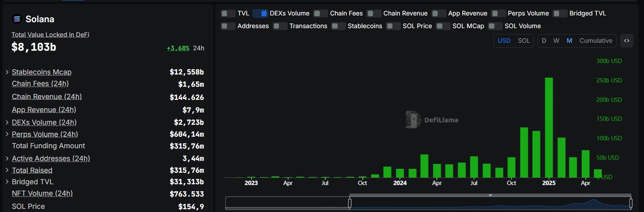644x212 pixels.
Task: Click the tallest bar for January 2025
Action: [549, 128]
